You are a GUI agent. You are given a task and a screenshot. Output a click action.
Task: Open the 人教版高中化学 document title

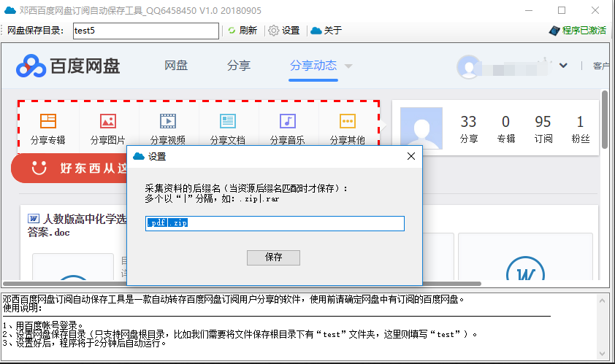77,225
